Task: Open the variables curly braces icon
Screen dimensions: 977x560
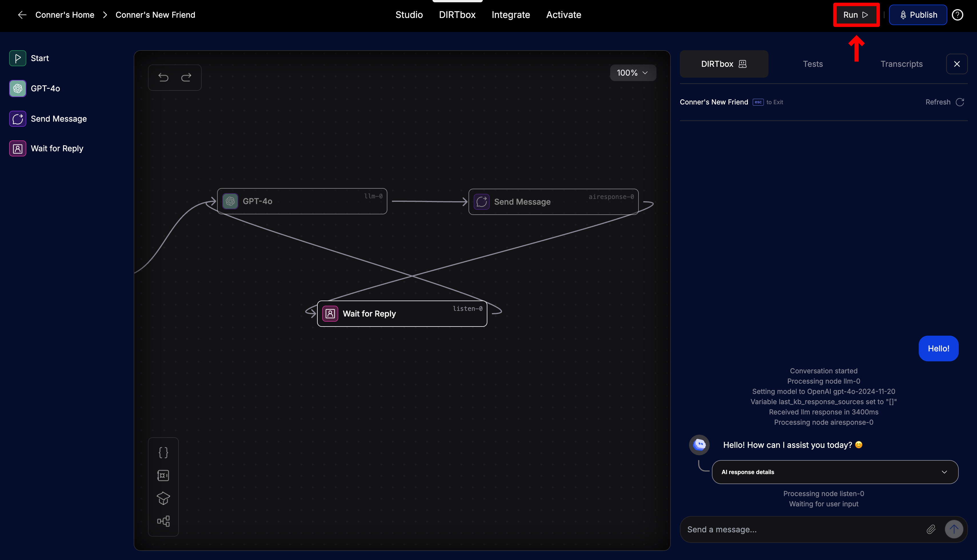Action: 163,452
